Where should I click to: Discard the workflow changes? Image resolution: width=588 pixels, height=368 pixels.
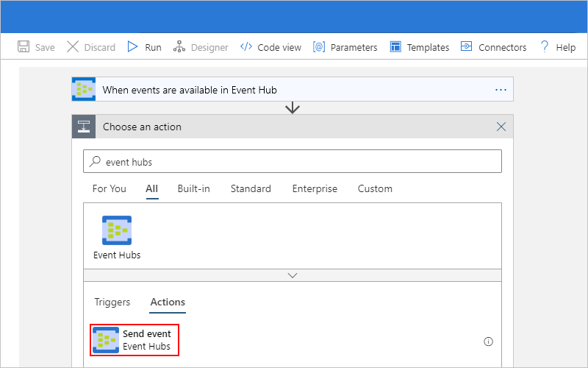click(91, 47)
